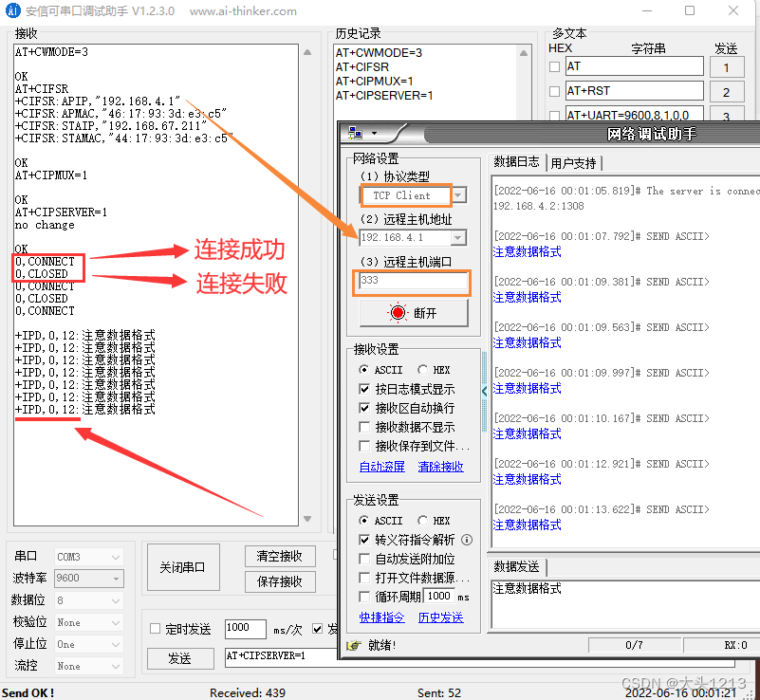Enable 自动发送附加位 checkbox
Viewport: 760px width, 700px height.
coord(364,559)
